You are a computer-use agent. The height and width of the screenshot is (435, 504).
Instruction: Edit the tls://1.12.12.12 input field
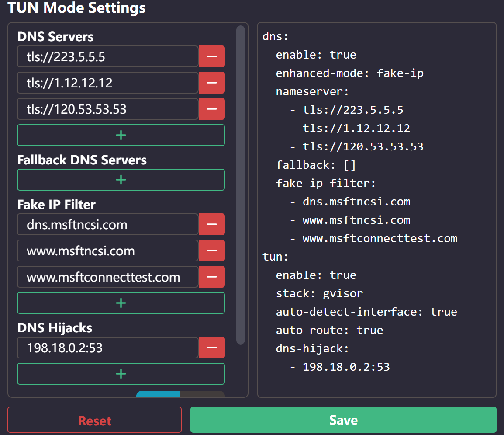(x=108, y=83)
